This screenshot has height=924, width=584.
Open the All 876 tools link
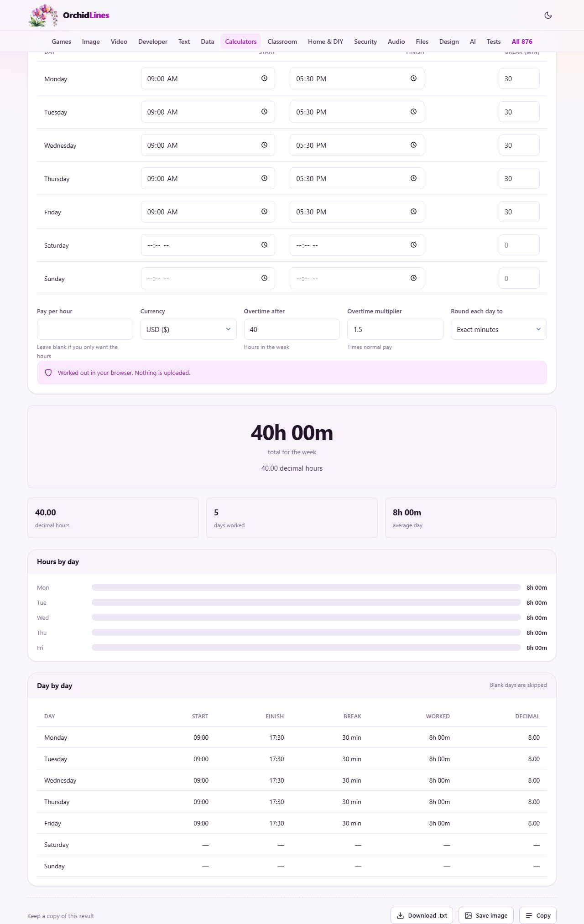tap(522, 42)
